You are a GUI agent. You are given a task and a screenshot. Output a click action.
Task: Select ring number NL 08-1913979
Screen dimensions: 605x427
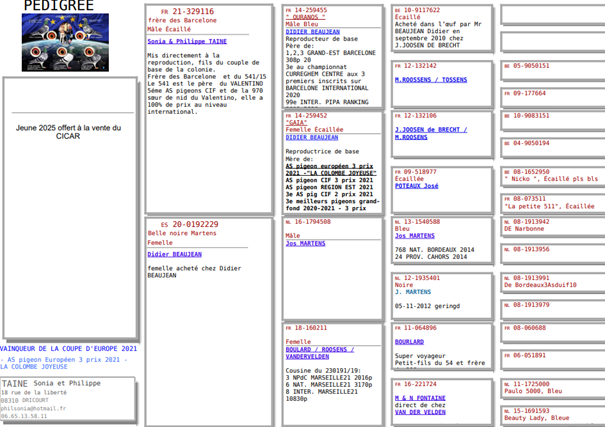[x=527, y=305]
